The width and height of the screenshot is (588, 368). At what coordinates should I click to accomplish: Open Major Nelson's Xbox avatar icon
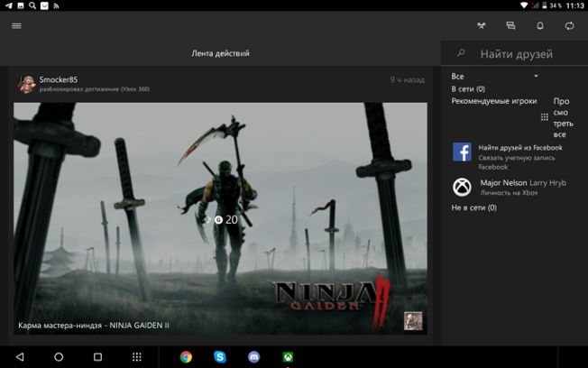coord(462,187)
